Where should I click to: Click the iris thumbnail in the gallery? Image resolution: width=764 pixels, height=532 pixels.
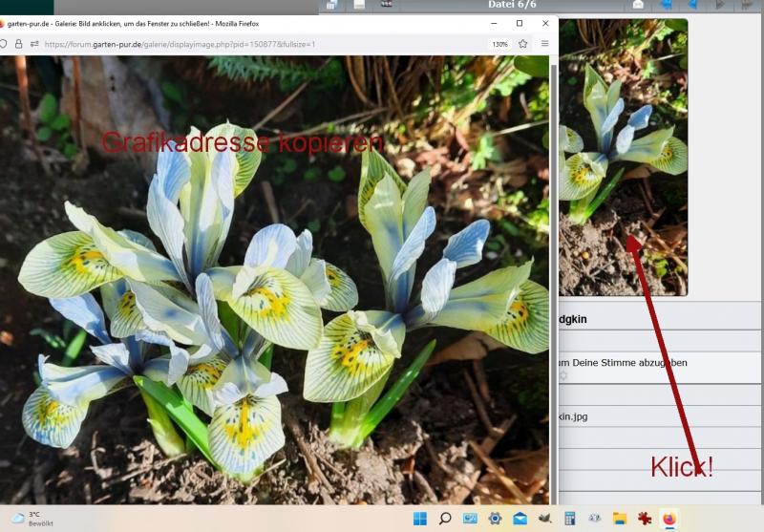point(623,158)
